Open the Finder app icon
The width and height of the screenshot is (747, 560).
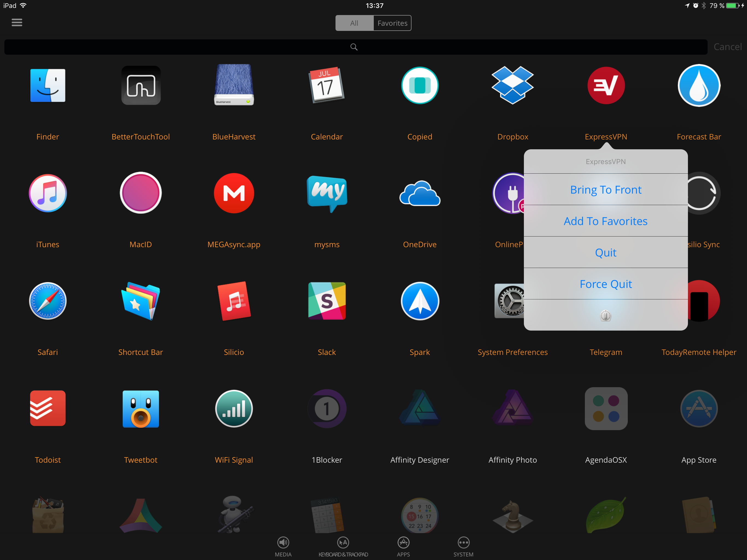tap(48, 86)
